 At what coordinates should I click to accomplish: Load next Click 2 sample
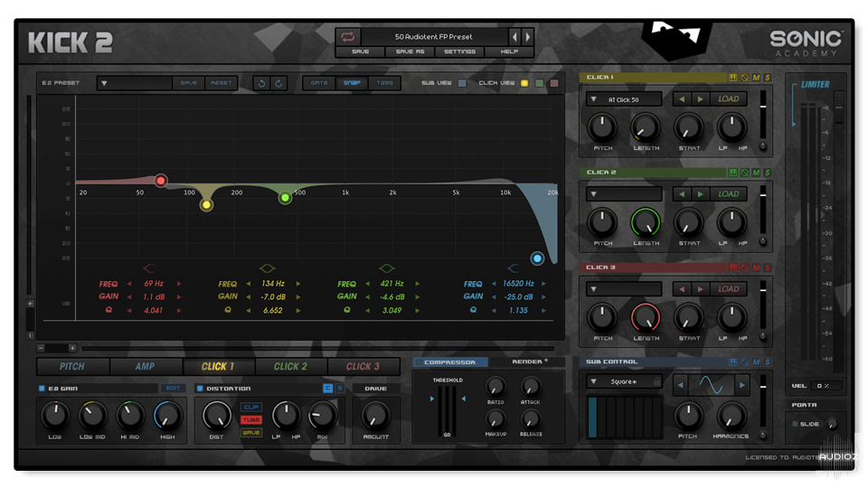tap(700, 194)
